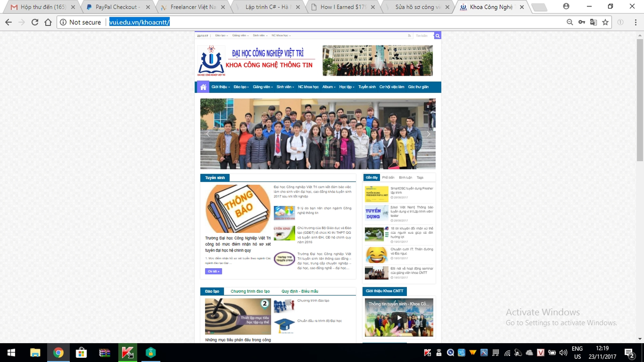Click Chrome's home button
Viewport: 644px width, 362px height.
click(x=48, y=22)
